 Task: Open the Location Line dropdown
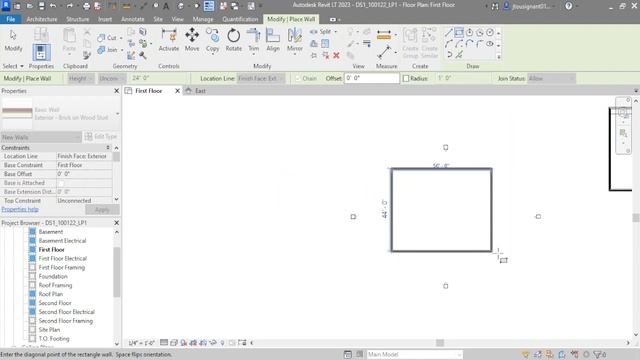[x=260, y=78]
